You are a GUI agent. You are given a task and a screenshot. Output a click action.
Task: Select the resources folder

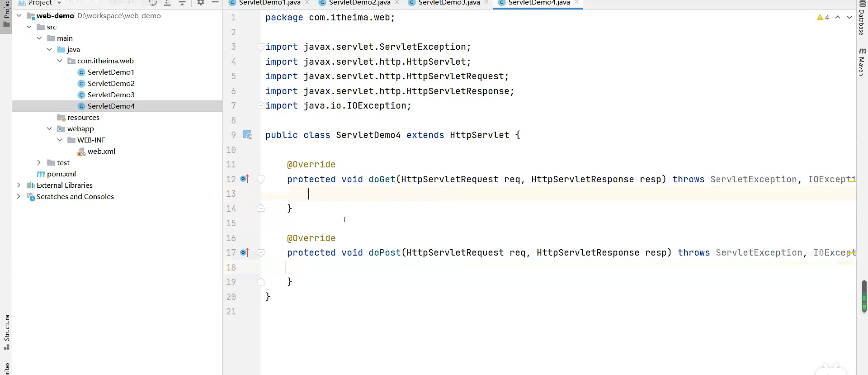pos(78,117)
